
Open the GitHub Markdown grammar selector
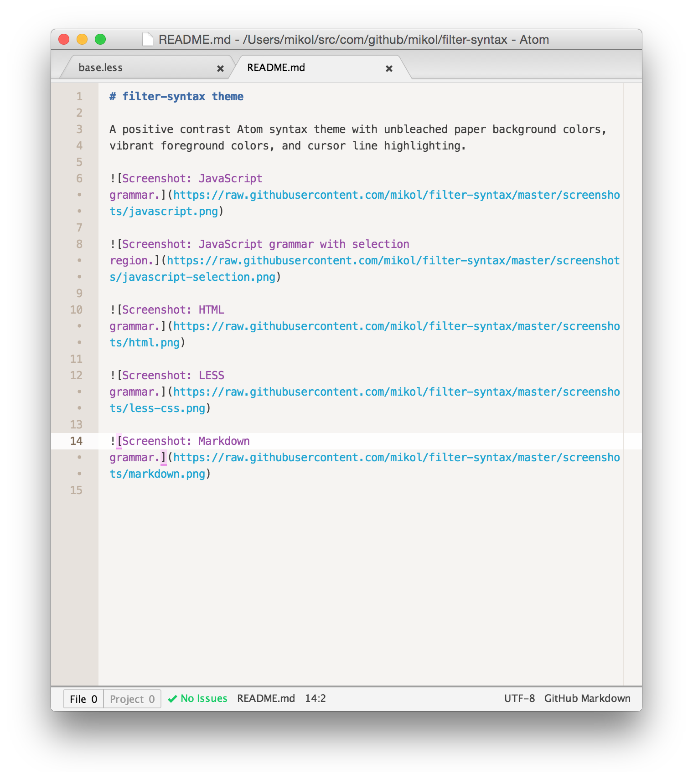click(x=587, y=698)
